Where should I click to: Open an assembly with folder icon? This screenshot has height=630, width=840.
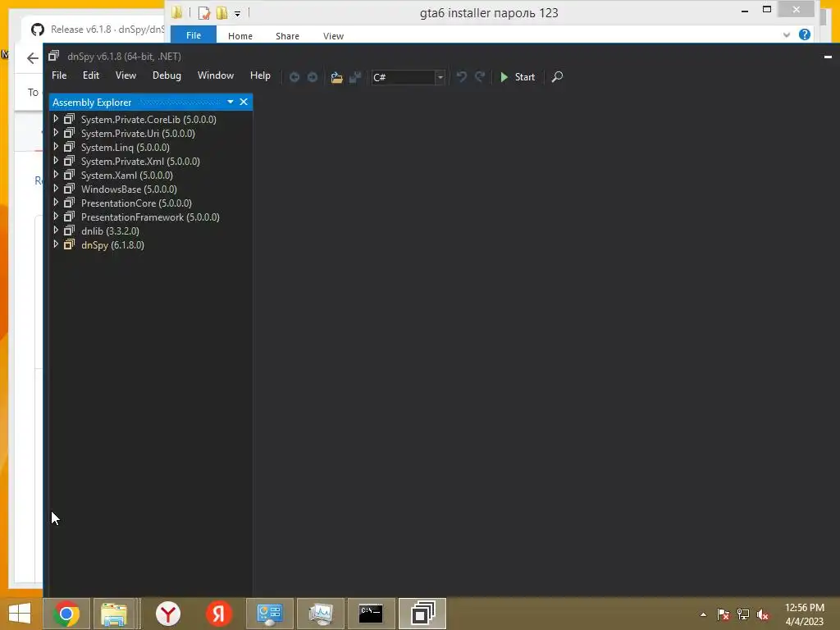pos(336,77)
